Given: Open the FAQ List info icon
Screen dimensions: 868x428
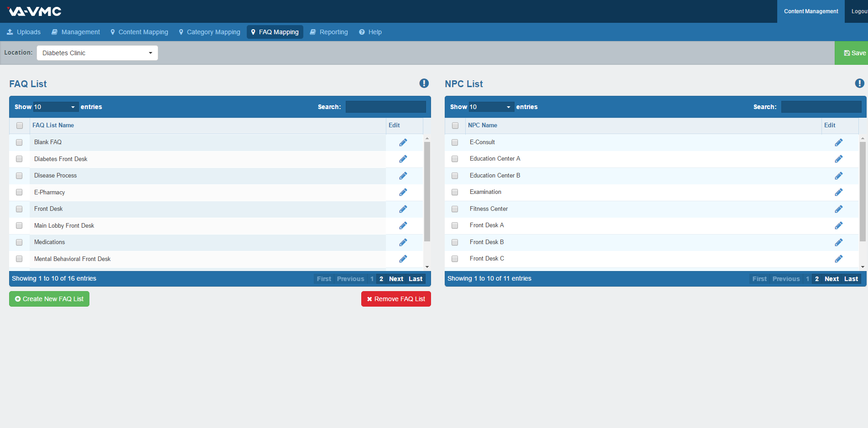Looking at the screenshot, I should (x=424, y=83).
